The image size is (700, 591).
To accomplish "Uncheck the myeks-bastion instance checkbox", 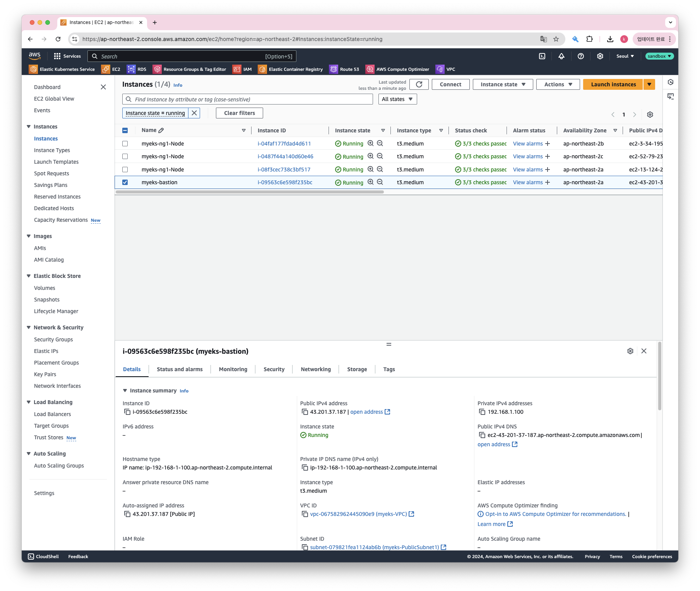I will pyautogui.click(x=125, y=182).
